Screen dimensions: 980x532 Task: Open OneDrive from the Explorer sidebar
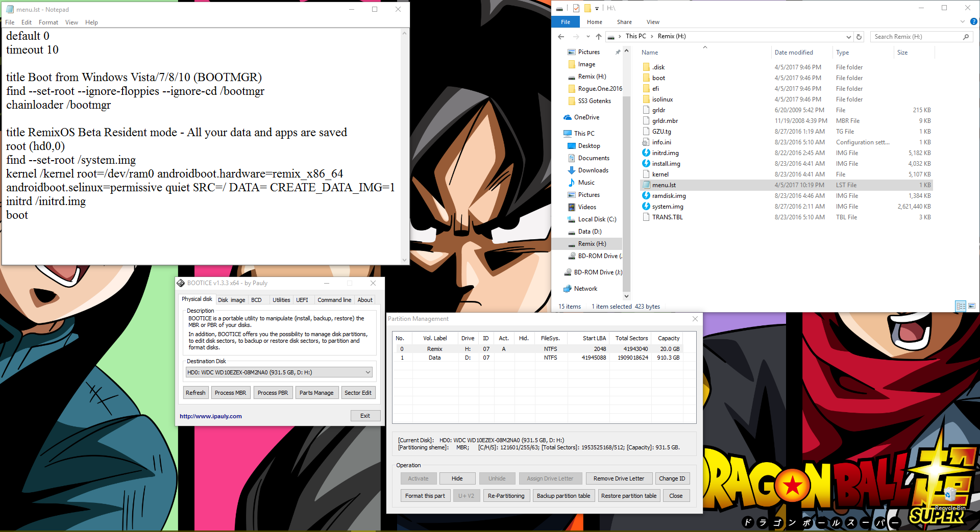[587, 117]
